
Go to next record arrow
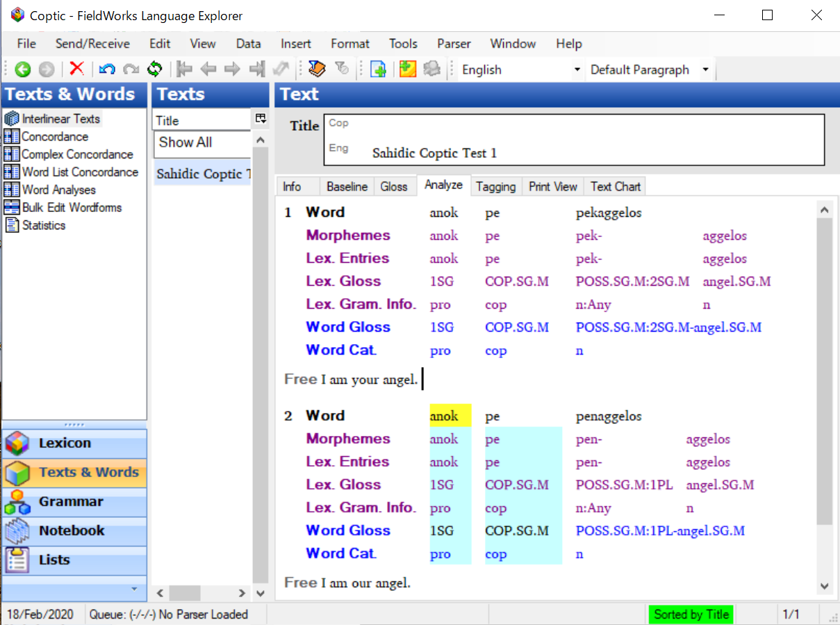(x=232, y=69)
